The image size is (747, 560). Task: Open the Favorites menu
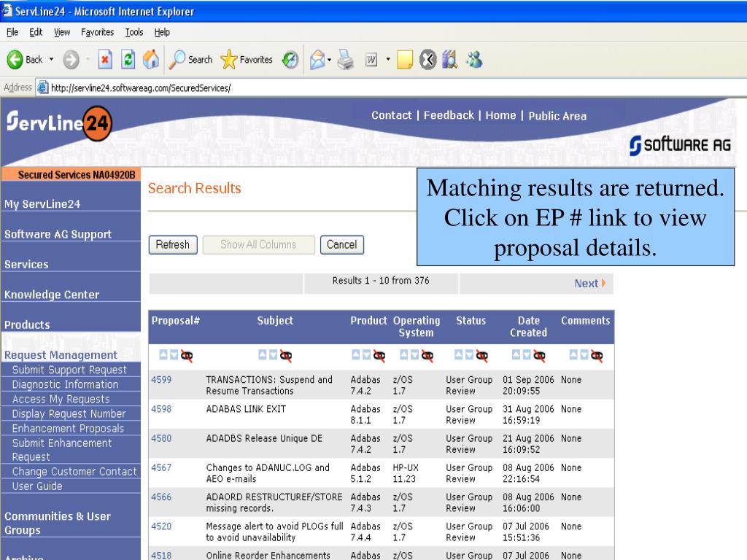97,32
